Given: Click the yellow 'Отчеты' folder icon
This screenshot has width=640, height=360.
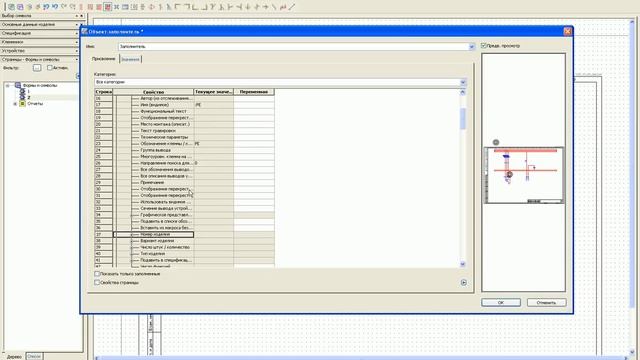Looking at the screenshot, I should tap(22, 104).
